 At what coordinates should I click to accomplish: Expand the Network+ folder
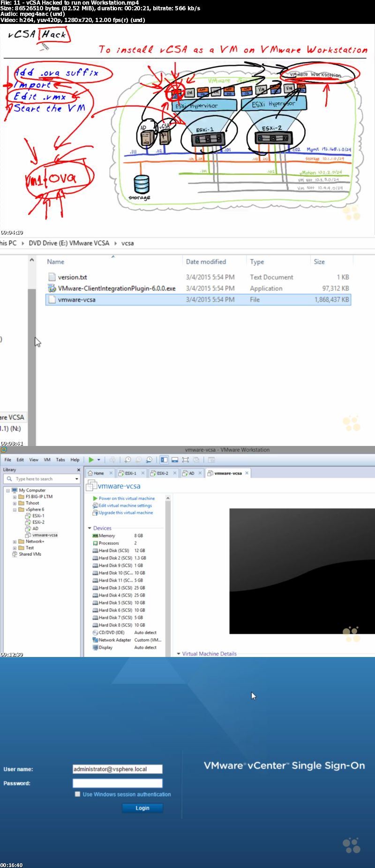pyautogui.click(x=15, y=541)
